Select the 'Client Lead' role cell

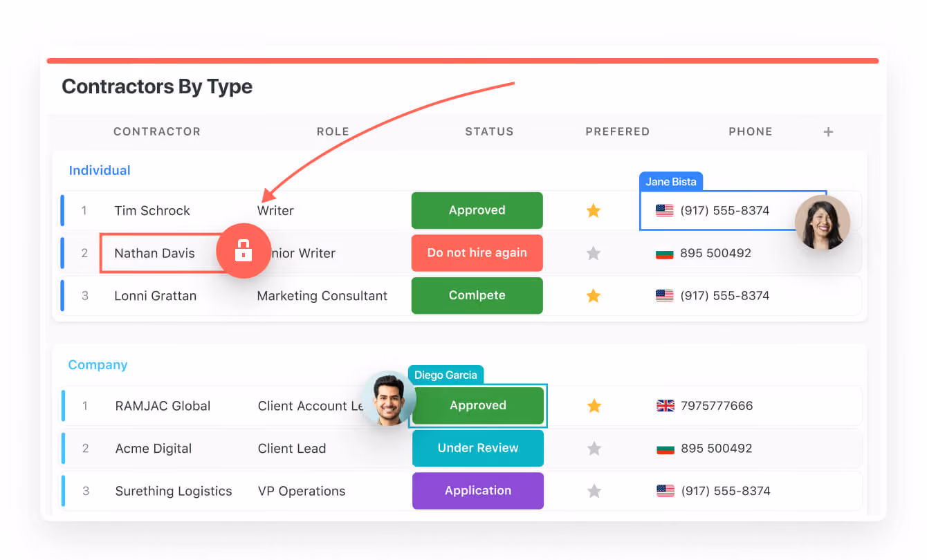(x=292, y=449)
